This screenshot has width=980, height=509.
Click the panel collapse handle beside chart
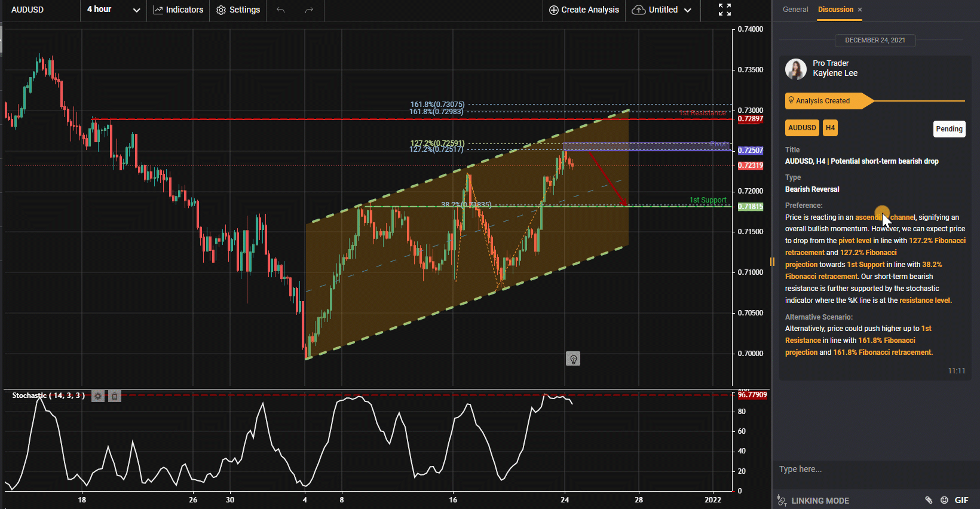coord(772,262)
